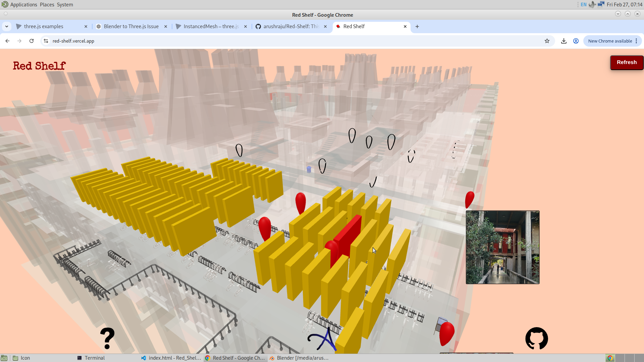Click the site information icon in address bar

coord(46,41)
